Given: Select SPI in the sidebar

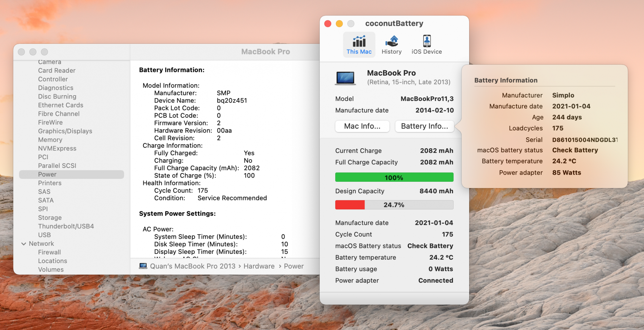Looking at the screenshot, I should point(43,209).
